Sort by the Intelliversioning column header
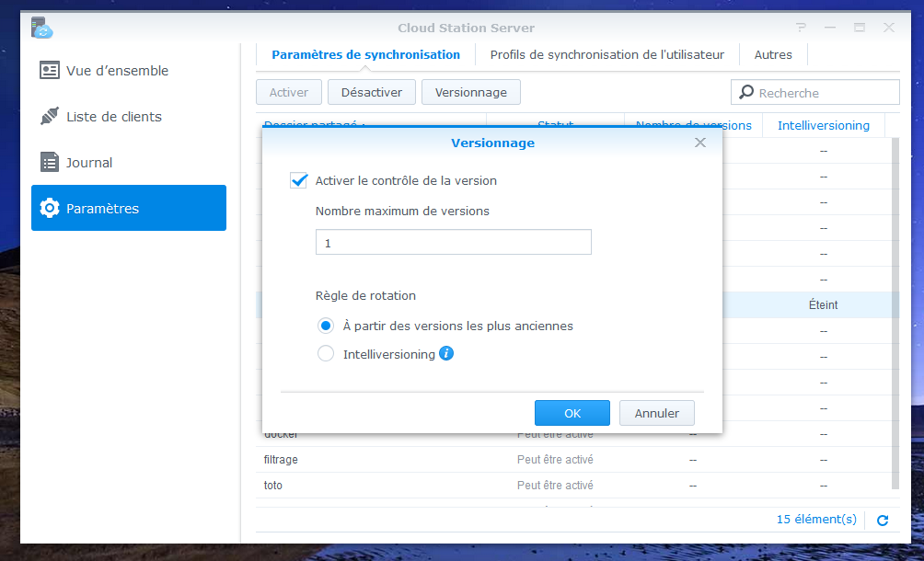The width and height of the screenshot is (924, 561). click(824, 125)
